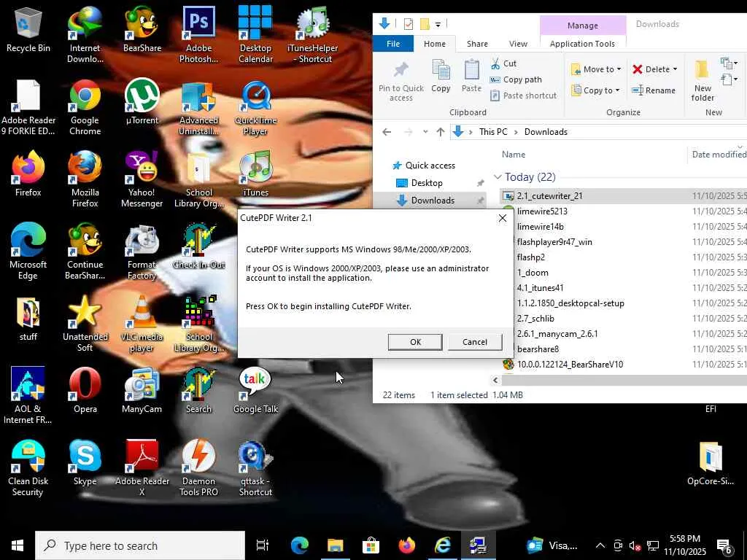Viewport: 747px width, 560px height.
Task: Click Copy path in the ribbon
Action: (x=516, y=79)
